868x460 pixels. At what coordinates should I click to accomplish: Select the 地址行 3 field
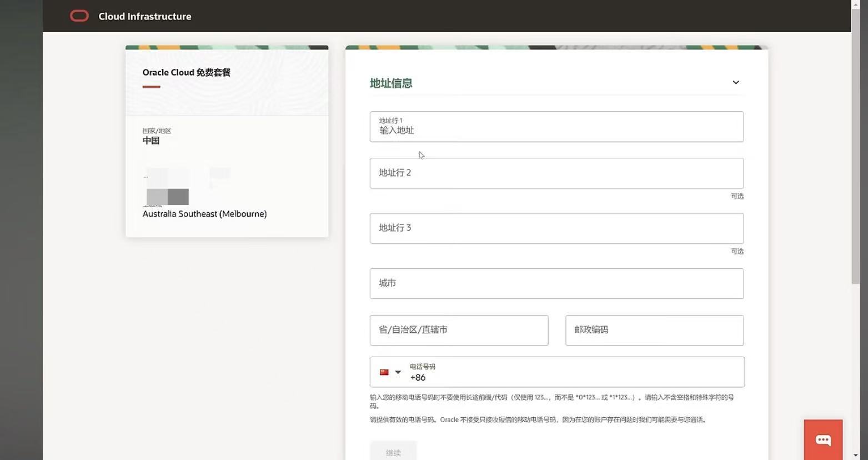click(556, 228)
